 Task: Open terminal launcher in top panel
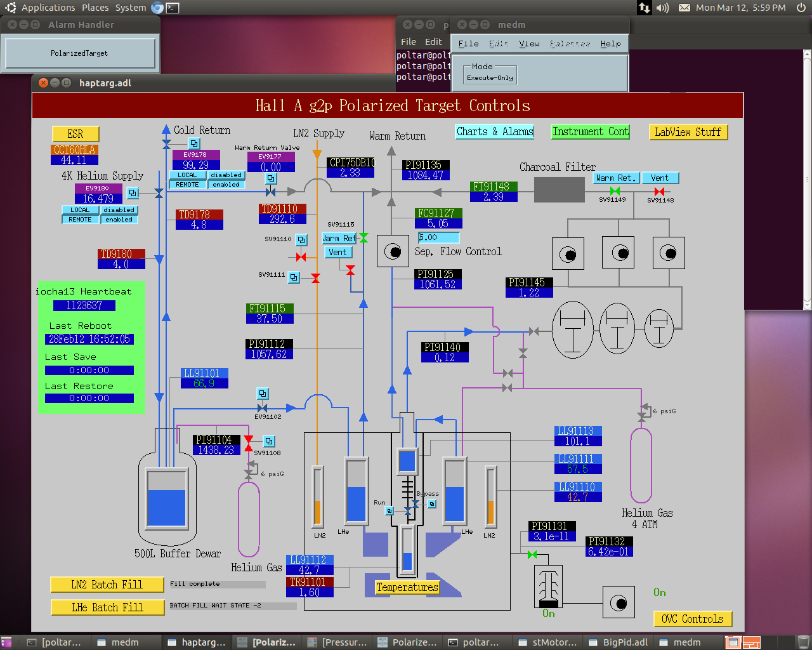tap(173, 8)
